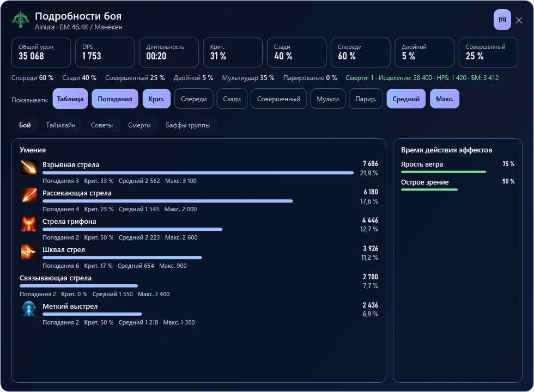This screenshot has height=392, width=534.
Task: Disable the Средний display filter
Action: [406, 99]
